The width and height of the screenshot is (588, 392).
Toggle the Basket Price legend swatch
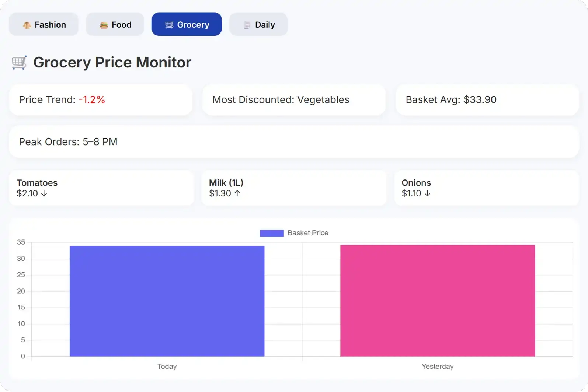point(272,233)
